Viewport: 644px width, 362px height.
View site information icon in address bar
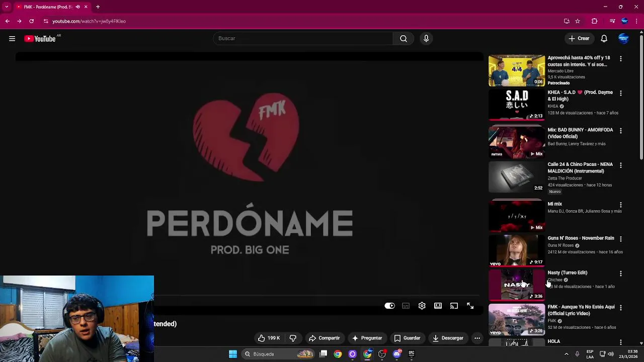click(x=46, y=21)
